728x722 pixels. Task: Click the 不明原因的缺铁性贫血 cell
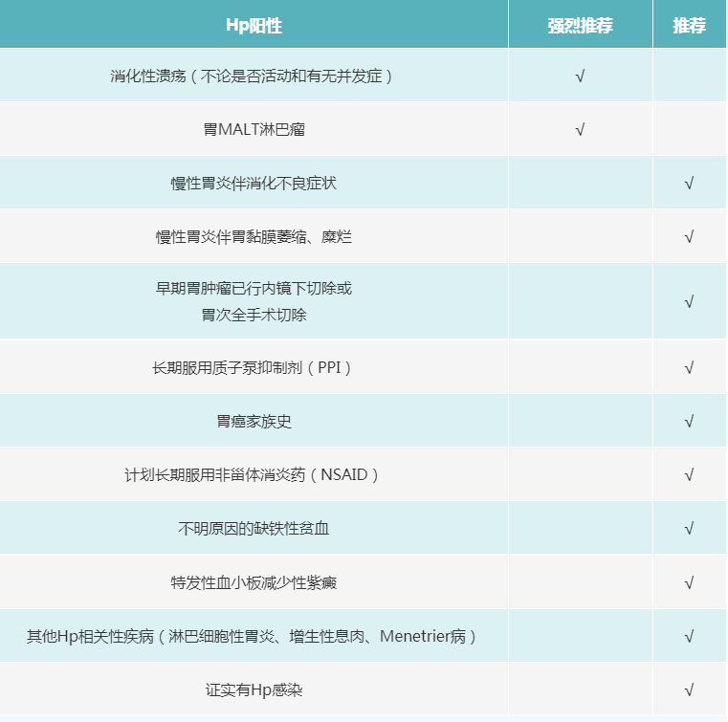254,528
